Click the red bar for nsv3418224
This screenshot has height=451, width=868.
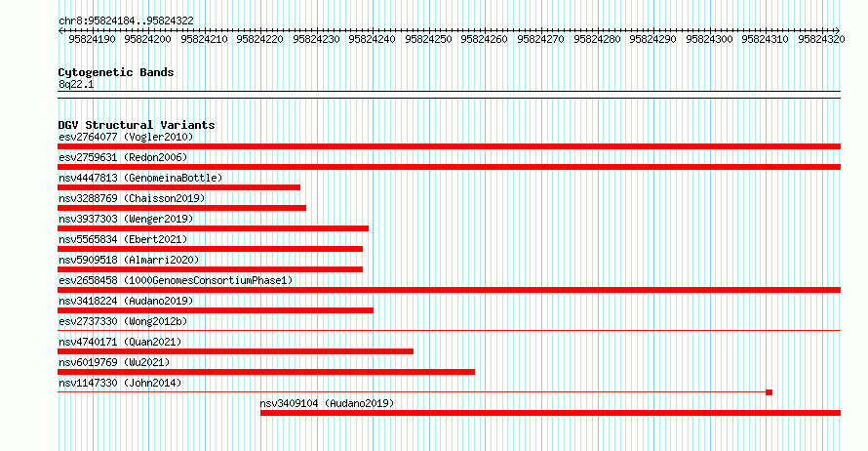tap(216, 310)
